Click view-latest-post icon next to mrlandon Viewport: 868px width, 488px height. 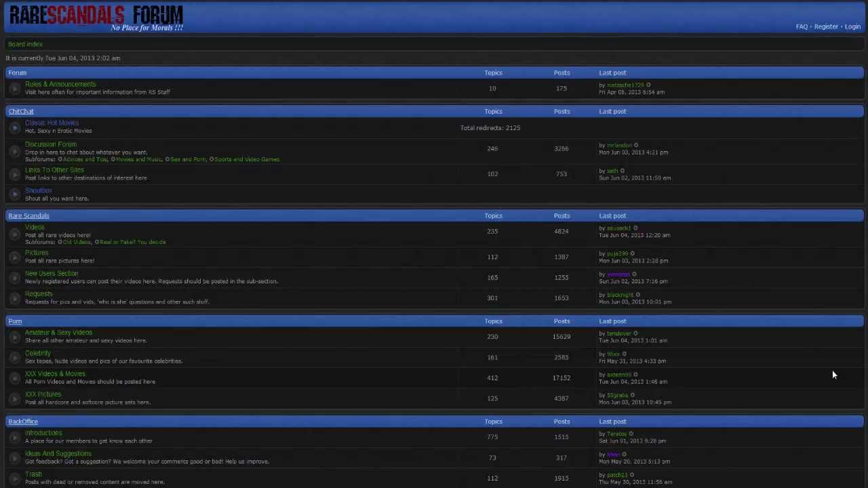(x=636, y=145)
